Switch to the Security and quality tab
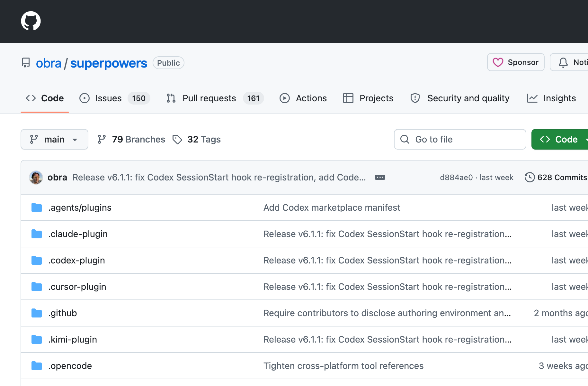This screenshot has height=386, width=588. coord(460,98)
